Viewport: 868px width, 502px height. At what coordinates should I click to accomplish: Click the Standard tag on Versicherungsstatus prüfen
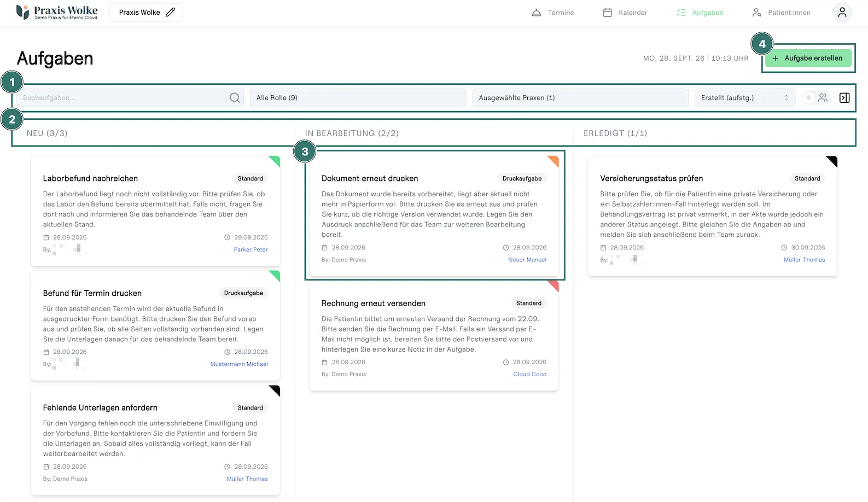(x=807, y=178)
